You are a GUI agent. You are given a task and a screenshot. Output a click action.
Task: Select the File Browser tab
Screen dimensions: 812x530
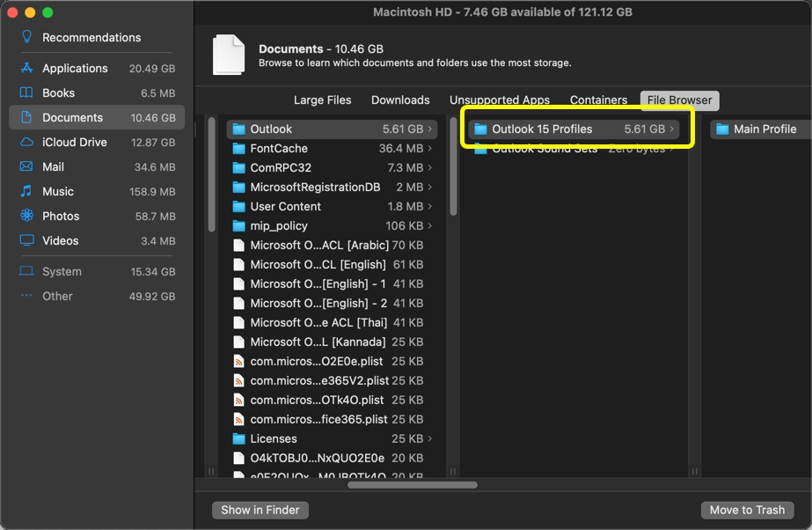click(679, 100)
